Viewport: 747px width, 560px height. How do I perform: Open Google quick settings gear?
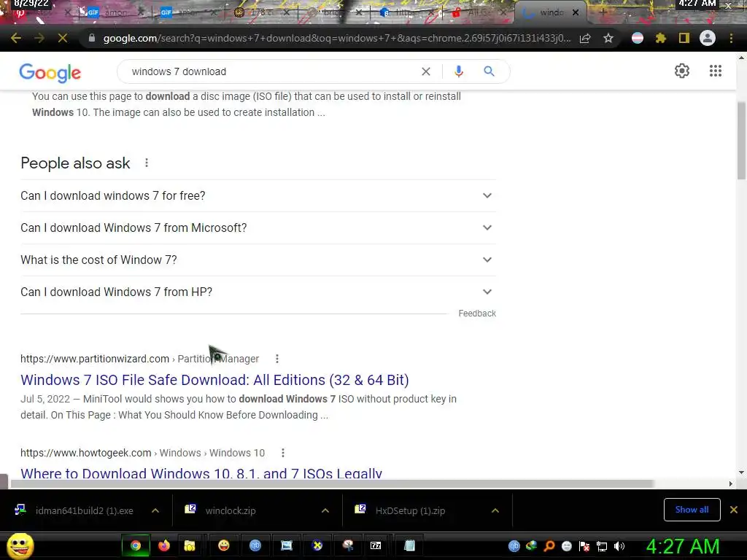point(682,71)
